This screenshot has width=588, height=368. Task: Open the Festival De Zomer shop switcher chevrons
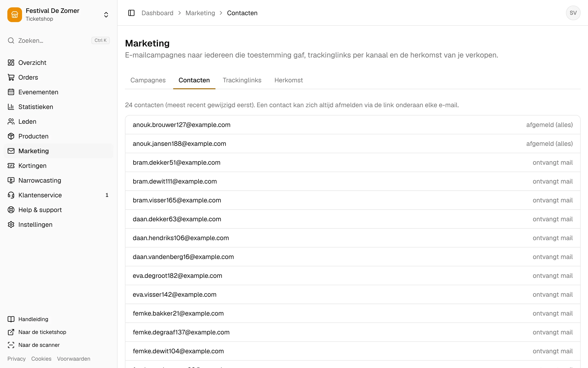pyautogui.click(x=106, y=14)
